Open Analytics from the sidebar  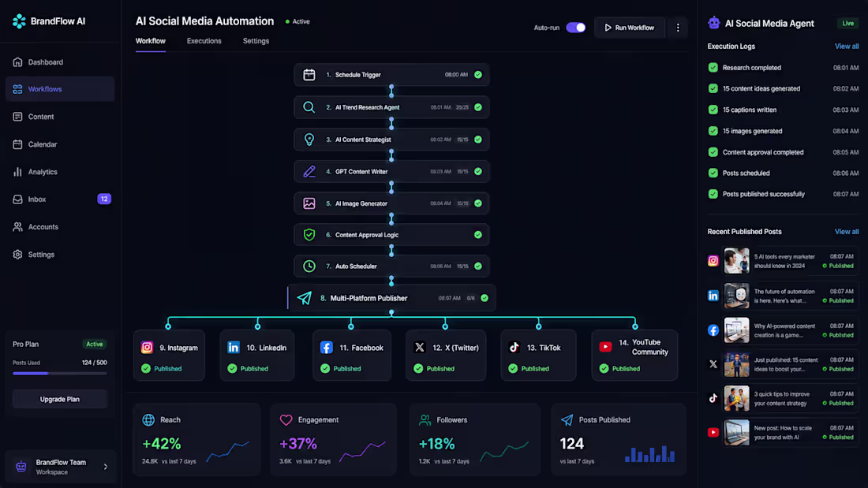[x=60, y=172]
